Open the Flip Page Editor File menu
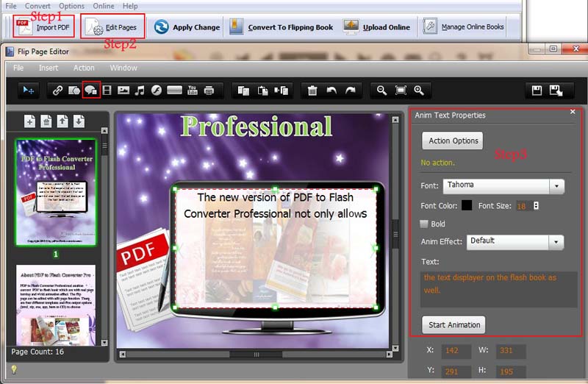588x384 pixels. tap(18, 68)
